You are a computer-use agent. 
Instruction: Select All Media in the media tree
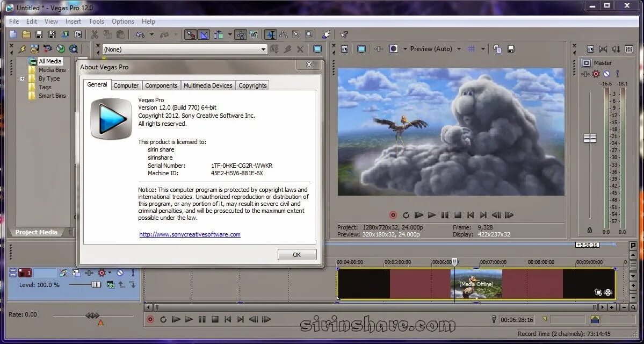50,61
